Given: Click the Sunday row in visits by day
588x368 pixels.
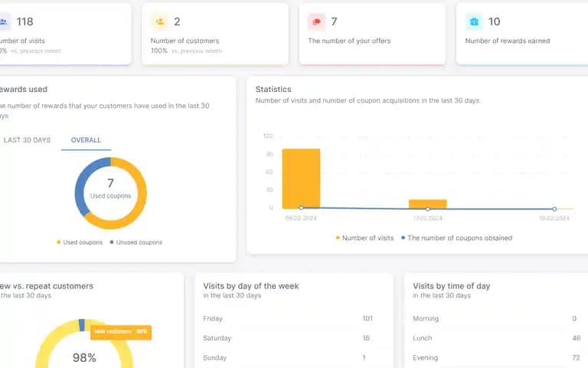Looking at the screenshot, I should (288, 357).
